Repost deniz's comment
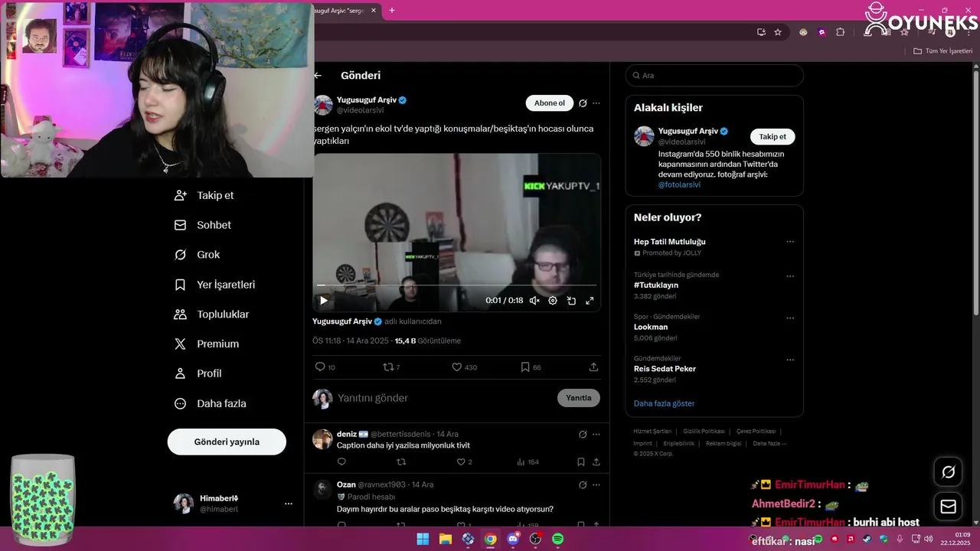Screen dimensions: 980x551 (x=401, y=461)
